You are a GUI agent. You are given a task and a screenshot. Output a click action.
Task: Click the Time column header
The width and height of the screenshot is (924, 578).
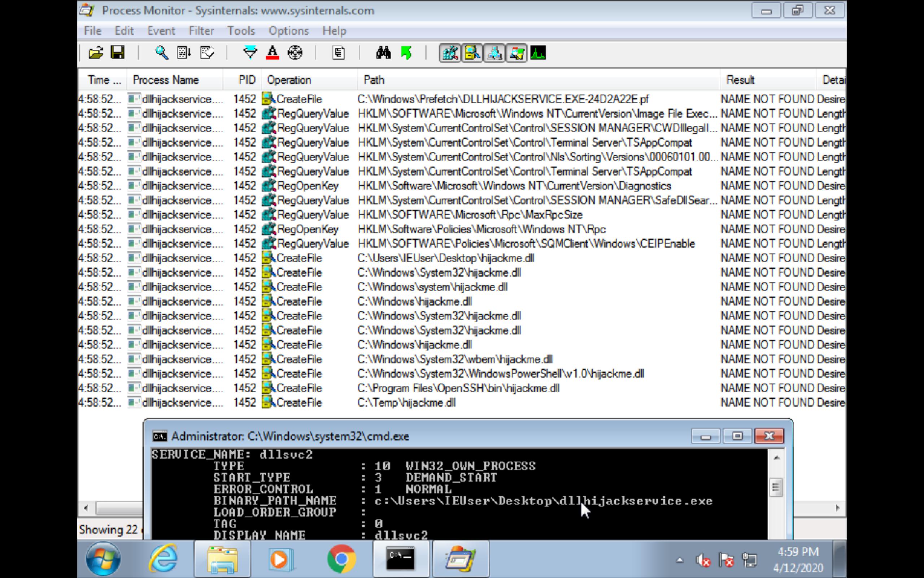coord(103,80)
